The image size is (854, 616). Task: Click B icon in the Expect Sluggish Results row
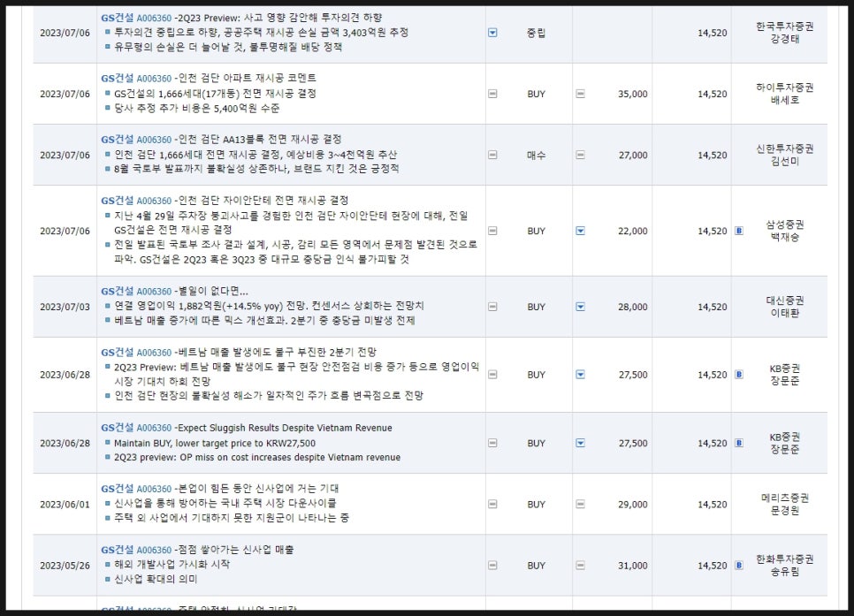pos(739,443)
